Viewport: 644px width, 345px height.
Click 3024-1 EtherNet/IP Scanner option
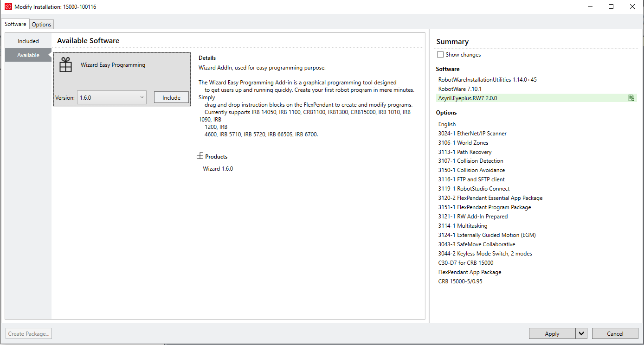472,134
